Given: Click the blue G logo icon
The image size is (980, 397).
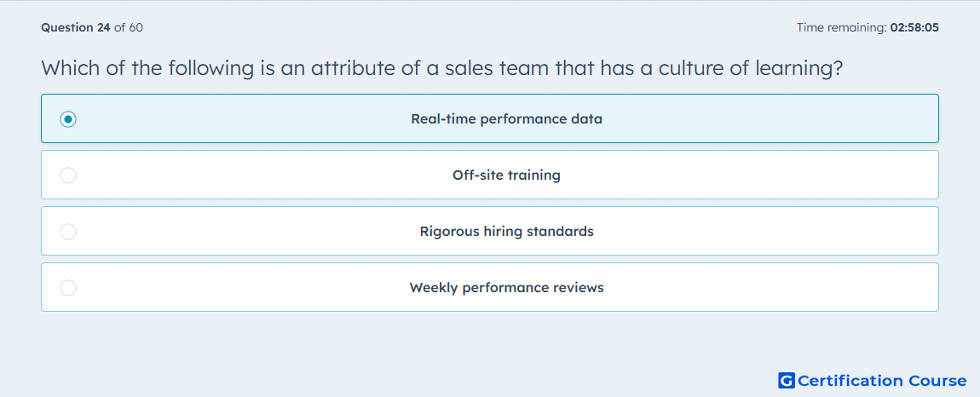Looking at the screenshot, I should (x=787, y=380).
